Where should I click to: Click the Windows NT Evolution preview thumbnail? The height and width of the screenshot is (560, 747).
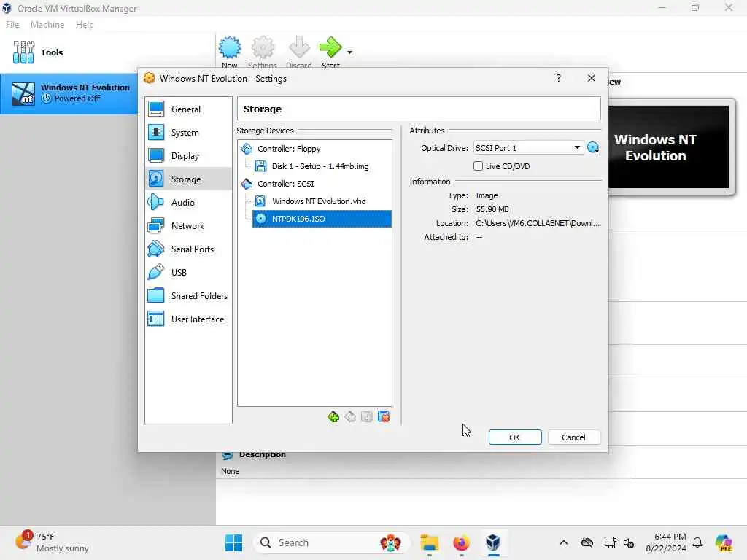tap(668, 147)
